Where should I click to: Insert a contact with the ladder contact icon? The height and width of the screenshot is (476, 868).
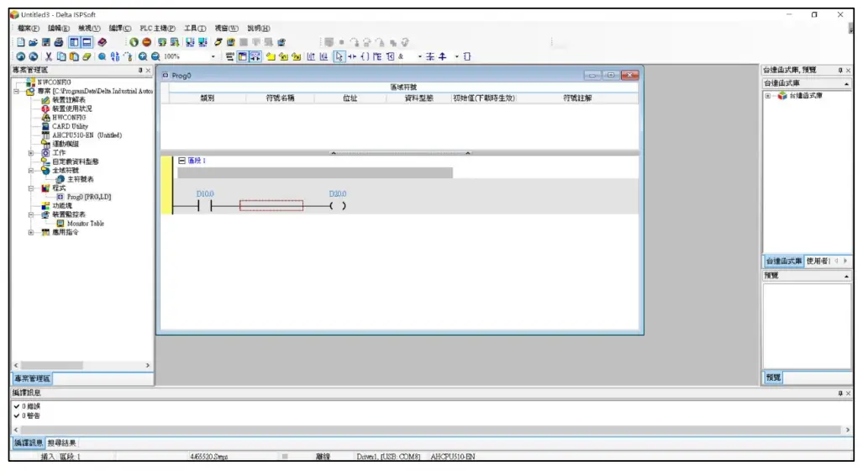[x=352, y=56]
